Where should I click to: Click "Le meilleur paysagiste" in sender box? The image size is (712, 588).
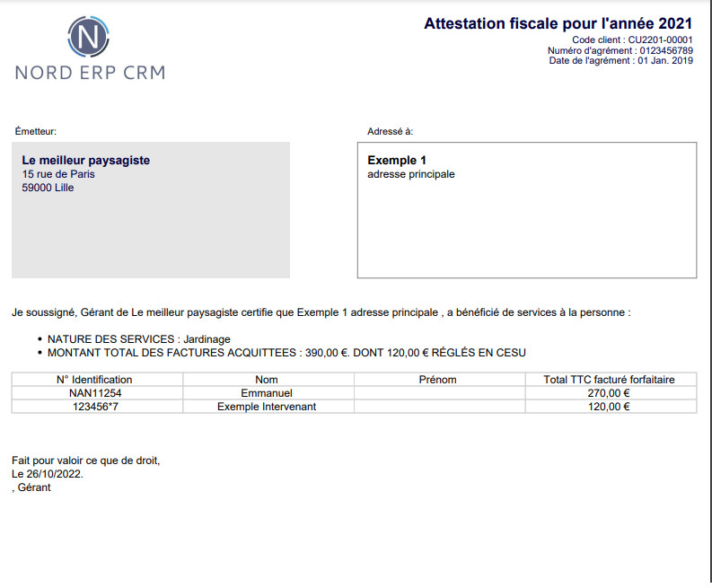(x=86, y=161)
